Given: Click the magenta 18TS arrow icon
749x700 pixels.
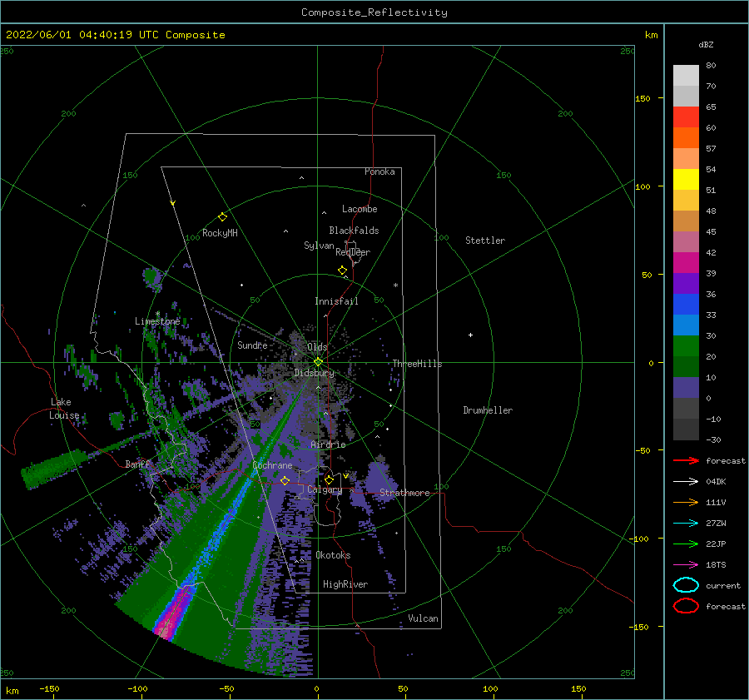Looking at the screenshot, I should (x=686, y=565).
